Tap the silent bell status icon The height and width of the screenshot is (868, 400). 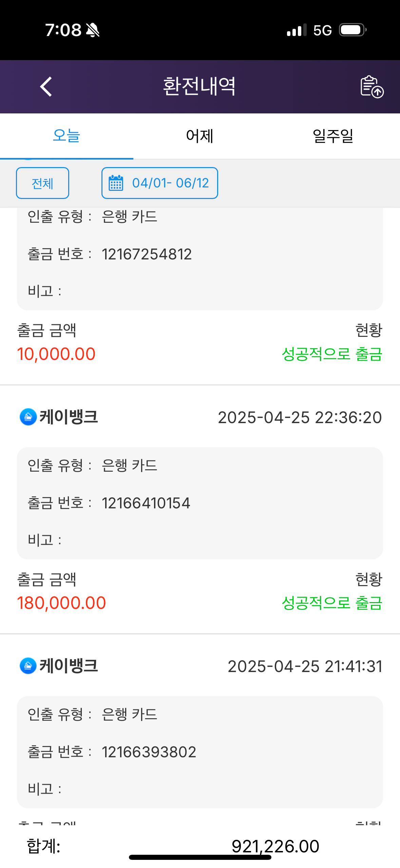pos(93,30)
